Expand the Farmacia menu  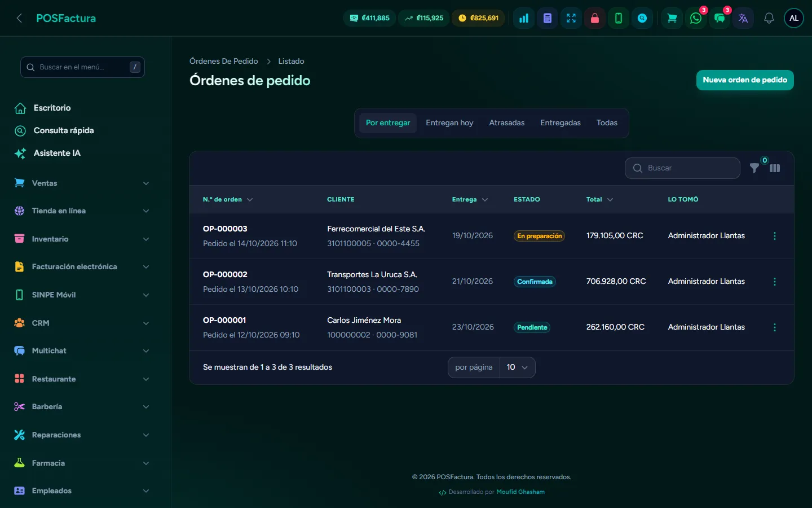tap(82, 463)
